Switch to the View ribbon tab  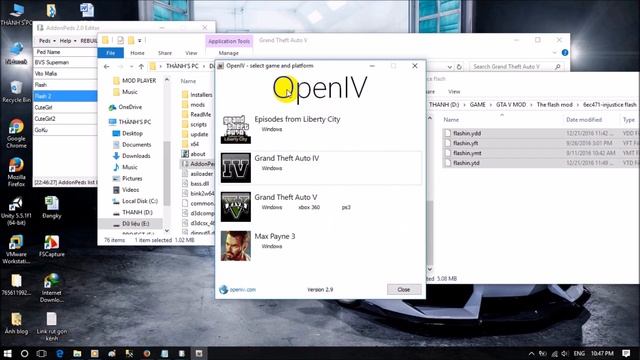[191, 53]
